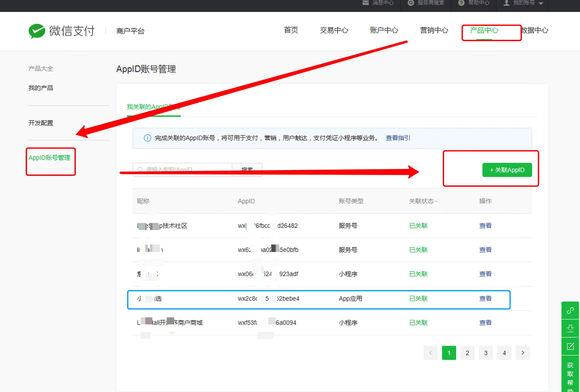Click the nickname/AppID search input field
Image resolution: width=580 pixels, height=392 pixels.
click(x=182, y=170)
